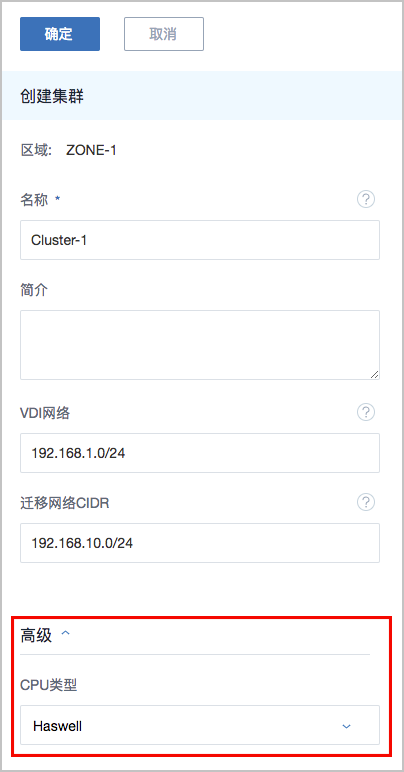Open the CPU类型 dropdown arrow
Screen dimensions: 404x772
coord(346,726)
